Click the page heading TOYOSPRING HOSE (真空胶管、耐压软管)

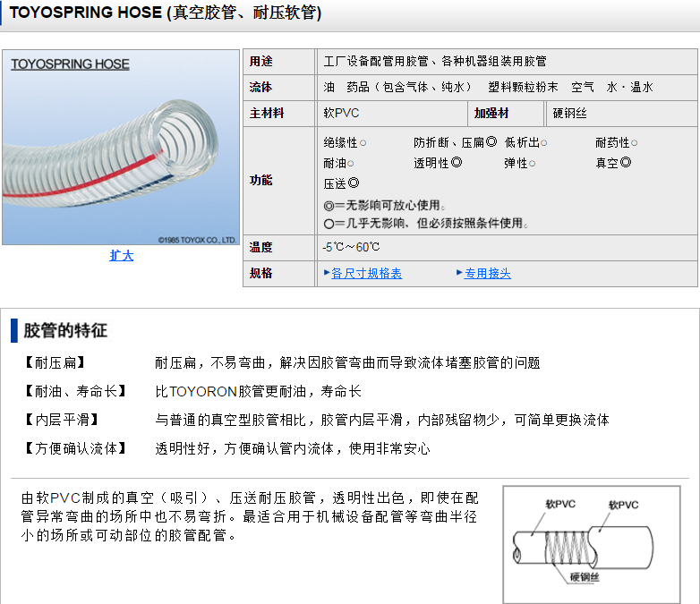pyautogui.click(x=166, y=13)
